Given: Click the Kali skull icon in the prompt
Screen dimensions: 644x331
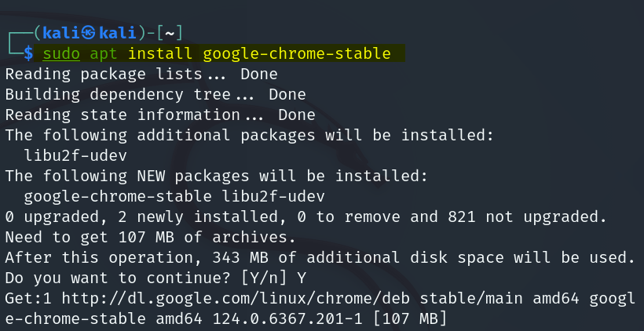Looking at the screenshot, I should pyautogui.click(x=88, y=33).
